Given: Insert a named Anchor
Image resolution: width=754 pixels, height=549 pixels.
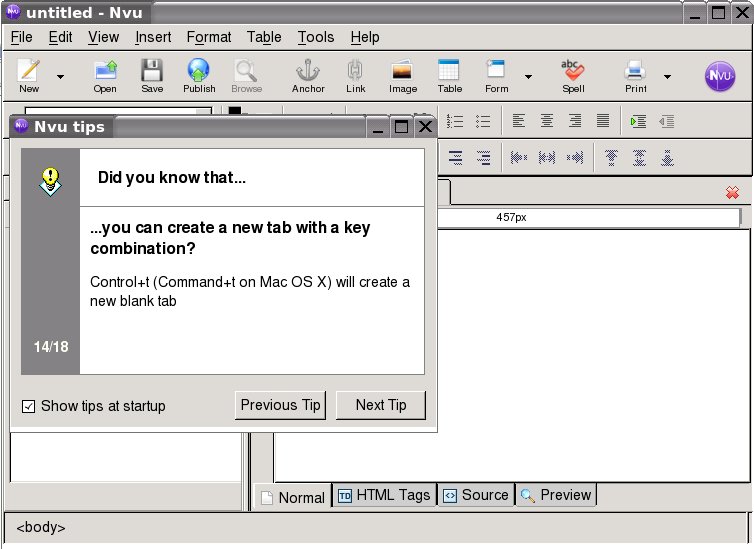Looking at the screenshot, I should pos(308,76).
